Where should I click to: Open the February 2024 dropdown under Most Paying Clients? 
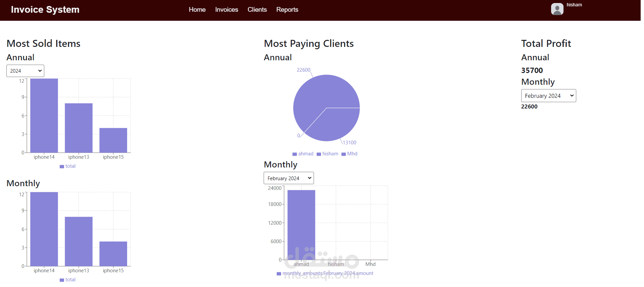coord(288,178)
